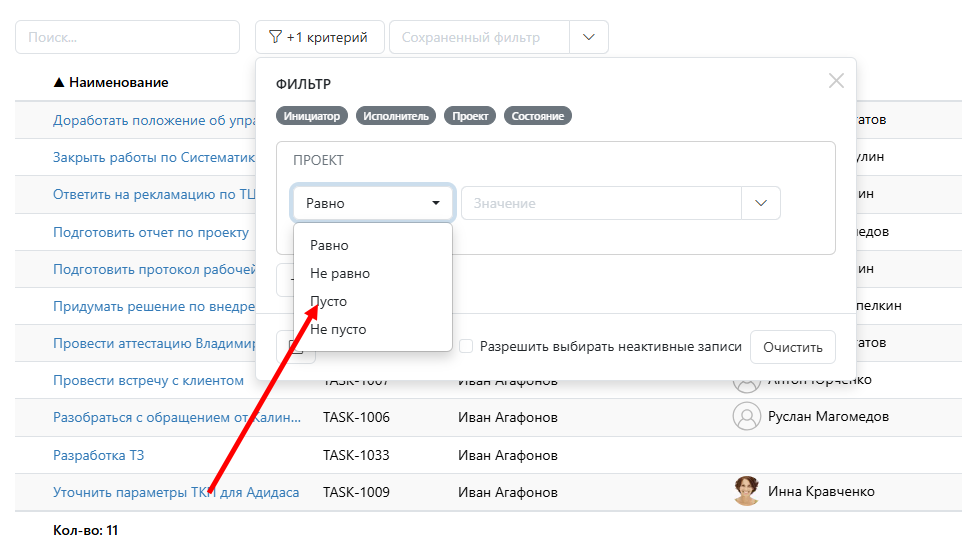The image size is (962, 548).
Task: Select the 'Исполнитель' filter tag
Action: (396, 116)
